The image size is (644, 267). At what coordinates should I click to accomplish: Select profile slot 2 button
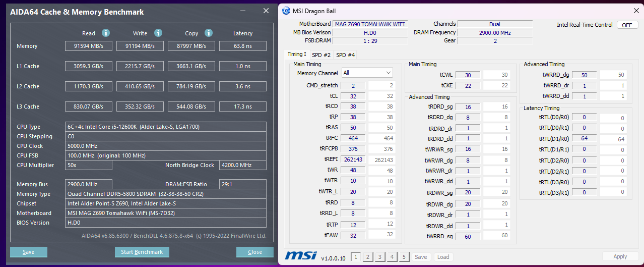[368, 257]
